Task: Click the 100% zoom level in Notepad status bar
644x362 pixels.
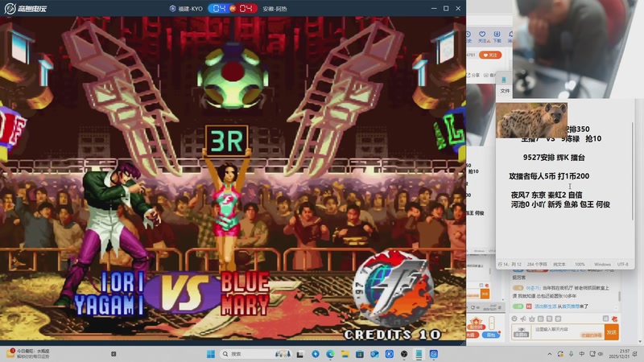Action: pos(580,265)
